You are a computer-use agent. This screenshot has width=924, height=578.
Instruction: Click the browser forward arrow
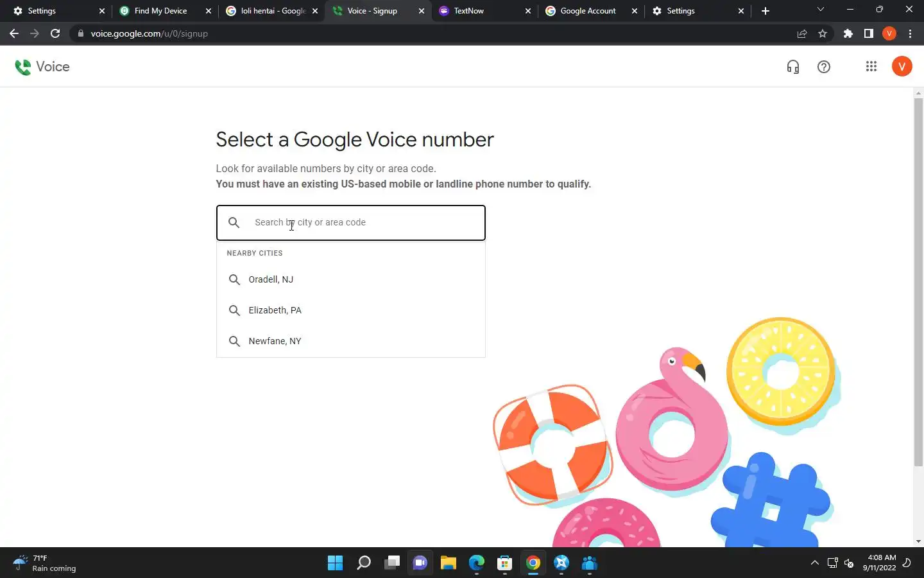pos(35,33)
